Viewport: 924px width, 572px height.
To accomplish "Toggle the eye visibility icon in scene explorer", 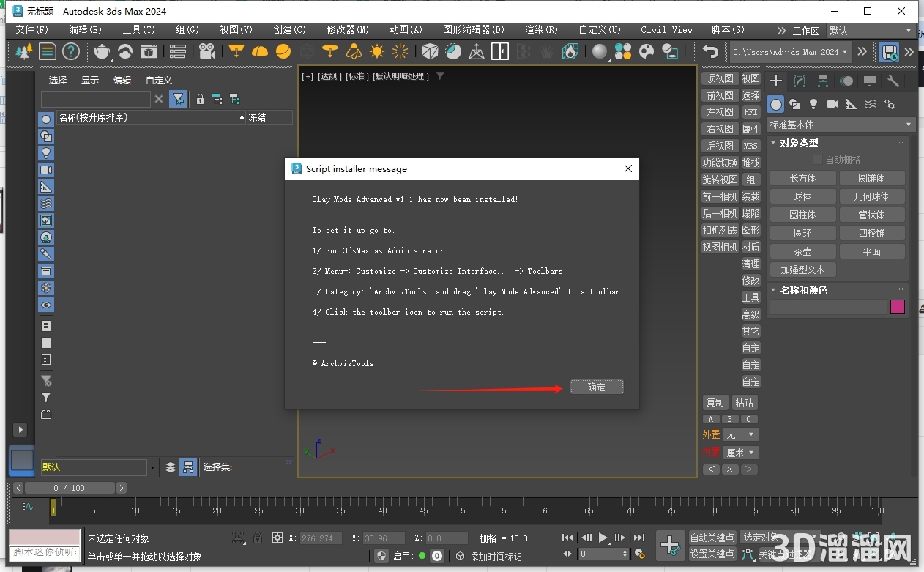I will [46, 305].
